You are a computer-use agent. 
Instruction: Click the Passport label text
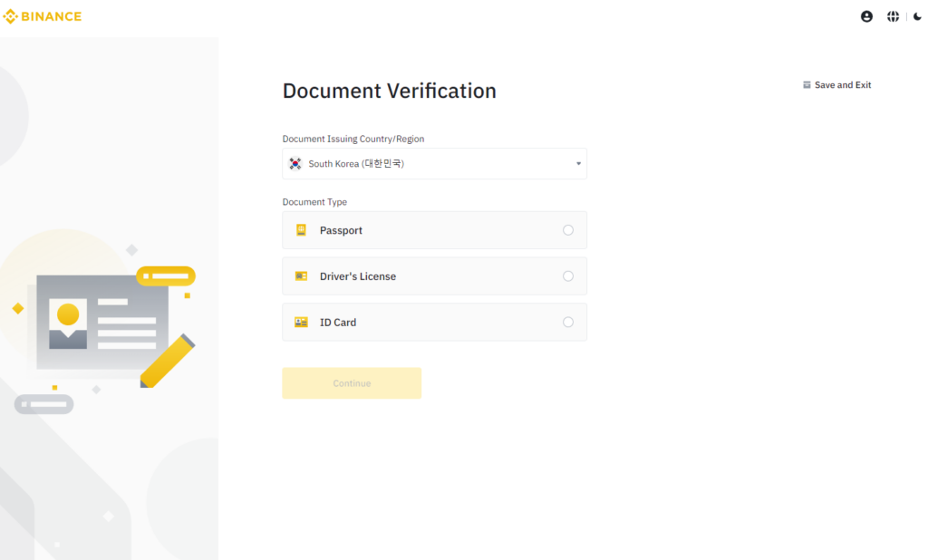[341, 230]
